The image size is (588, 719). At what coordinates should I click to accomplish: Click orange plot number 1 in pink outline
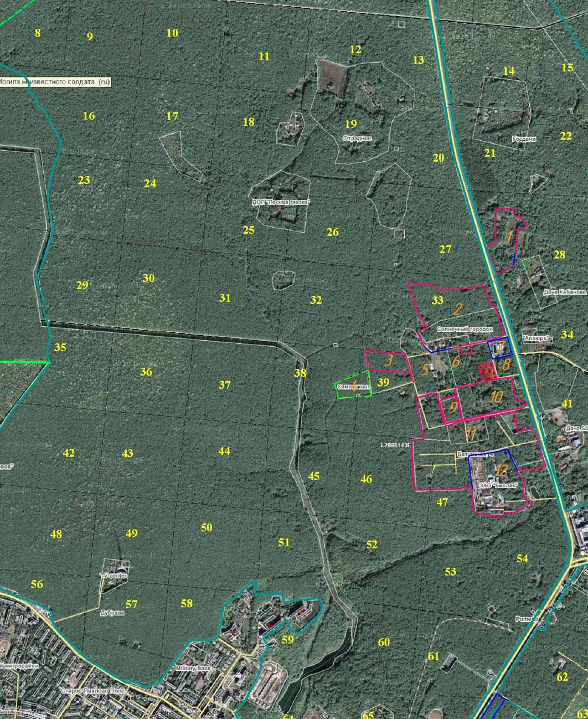pyautogui.click(x=508, y=237)
